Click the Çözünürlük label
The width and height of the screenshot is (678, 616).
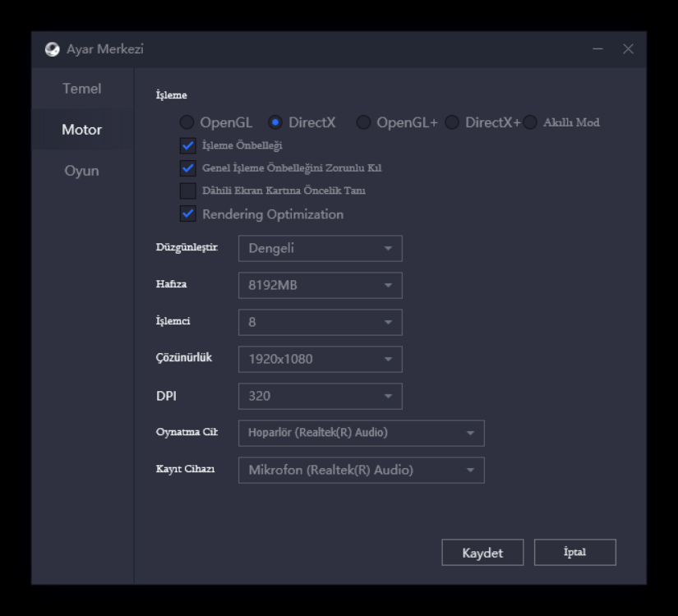click(x=184, y=358)
